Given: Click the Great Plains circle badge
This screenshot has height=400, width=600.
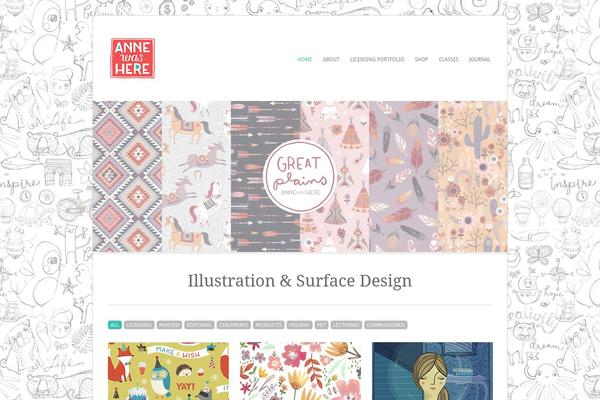Looking at the screenshot, I should 300,177.
